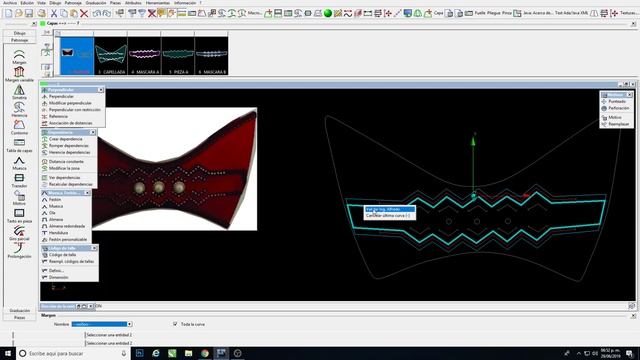Click Punteado in right floating palette
Image resolution: width=640 pixels, height=360 pixels.
[617, 102]
